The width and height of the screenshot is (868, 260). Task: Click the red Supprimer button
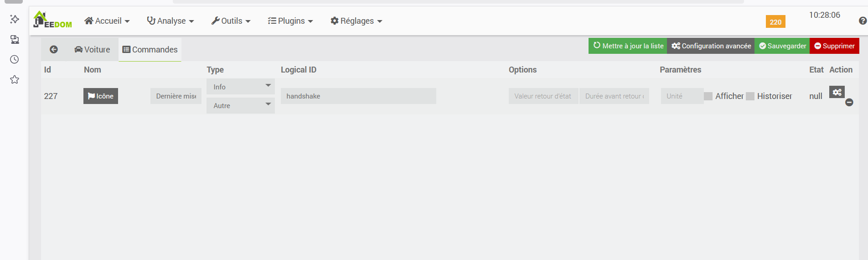(834, 46)
